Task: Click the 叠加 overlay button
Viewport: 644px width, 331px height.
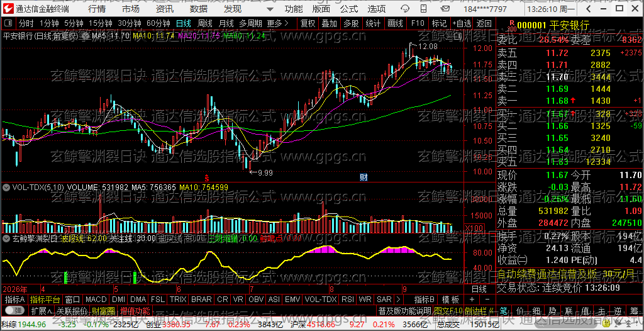Action: click(x=330, y=23)
